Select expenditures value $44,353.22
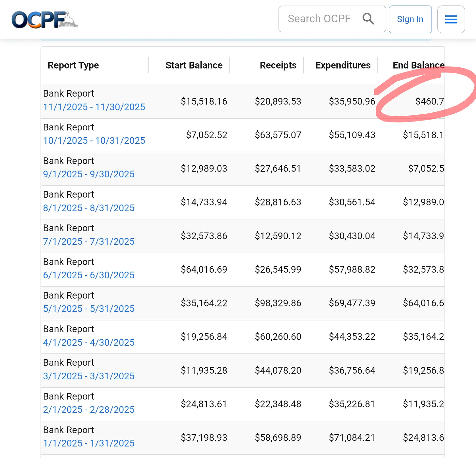The image size is (476, 458). point(352,337)
